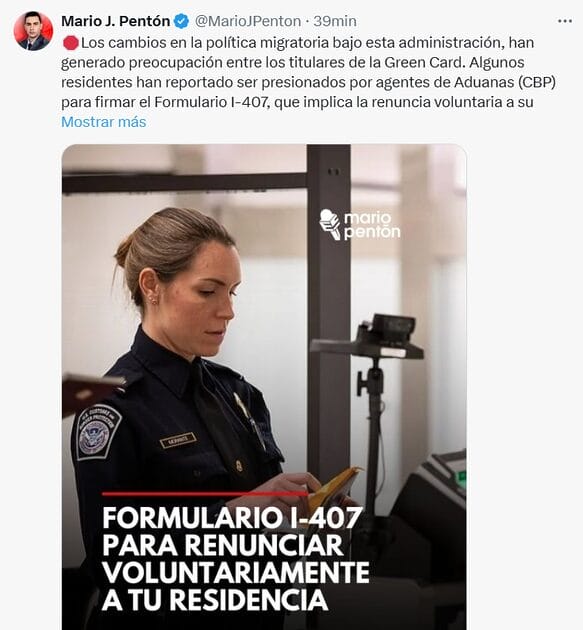Click the yellow document in officer's hands
Image resolution: width=583 pixels, height=630 pixels.
click(x=333, y=487)
